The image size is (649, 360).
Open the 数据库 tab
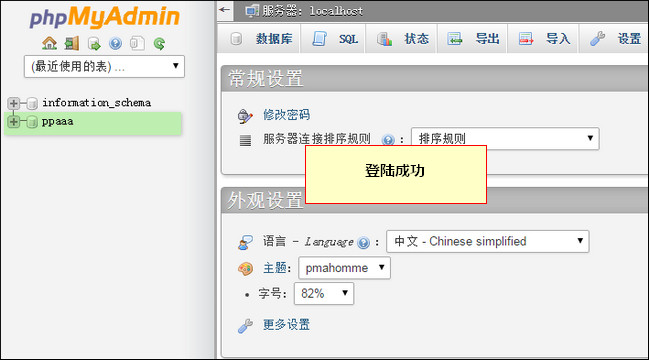pos(259,39)
